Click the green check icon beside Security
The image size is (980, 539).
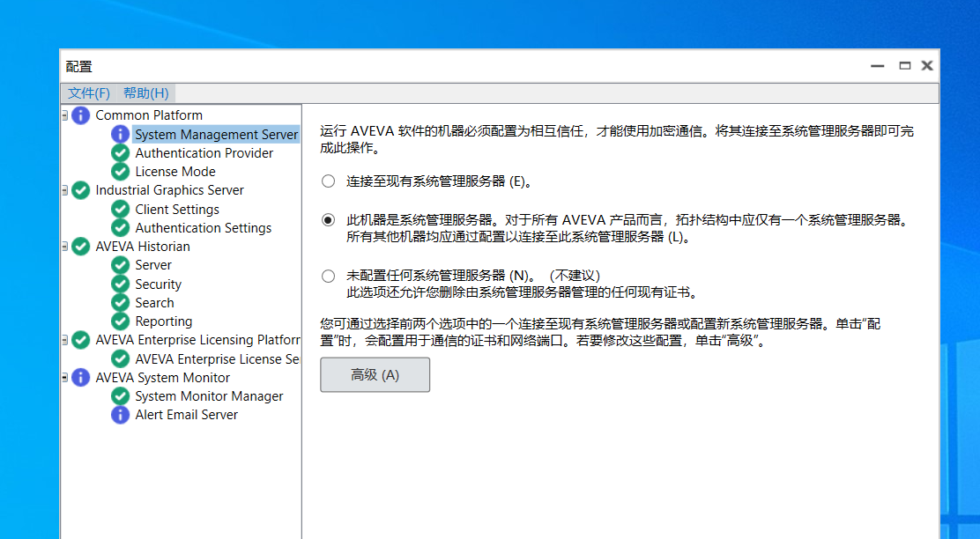pos(121,284)
